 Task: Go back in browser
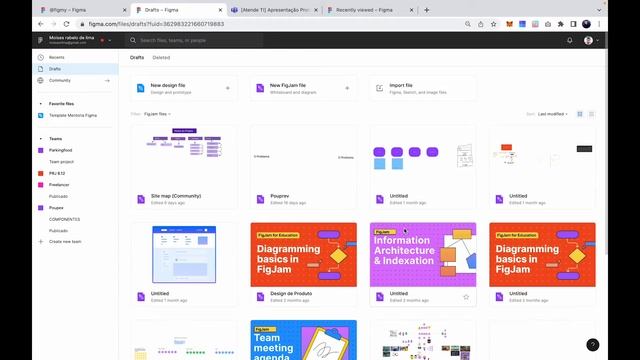(41, 24)
